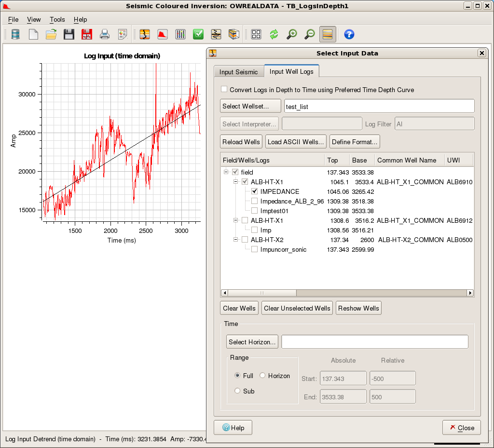Click the wells table horizontal scrollbar thumb
The height and width of the screenshot is (448, 494).
(262, 293)
